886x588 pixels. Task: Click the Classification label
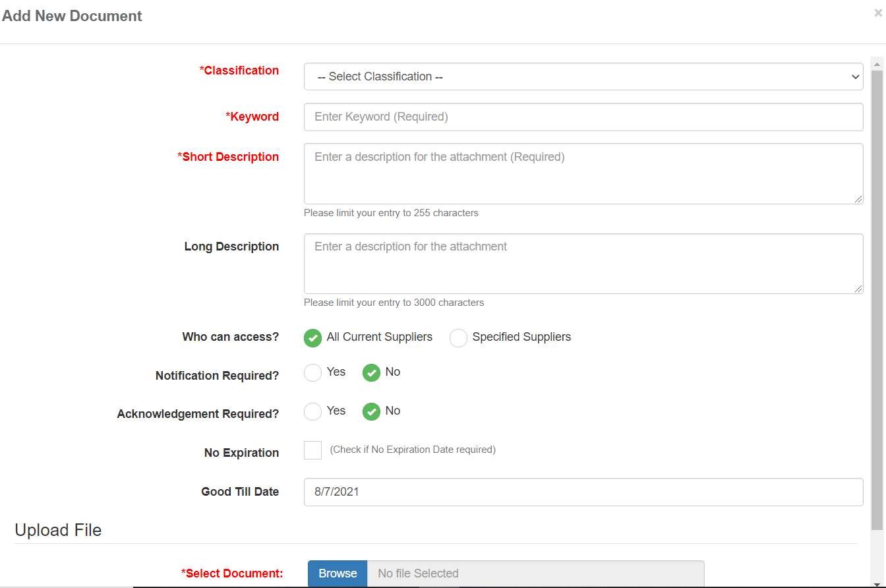point(239,71)
